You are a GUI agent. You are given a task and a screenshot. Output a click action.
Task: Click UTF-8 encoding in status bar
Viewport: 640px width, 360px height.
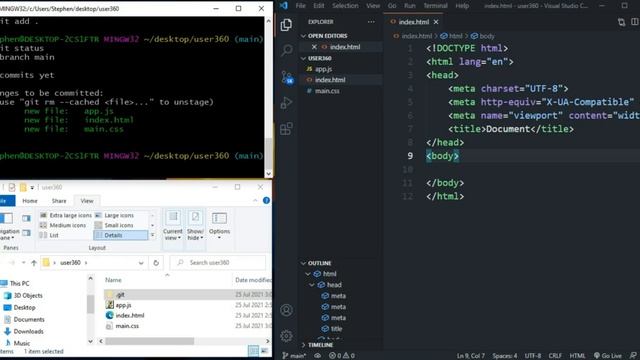(533, 356)
